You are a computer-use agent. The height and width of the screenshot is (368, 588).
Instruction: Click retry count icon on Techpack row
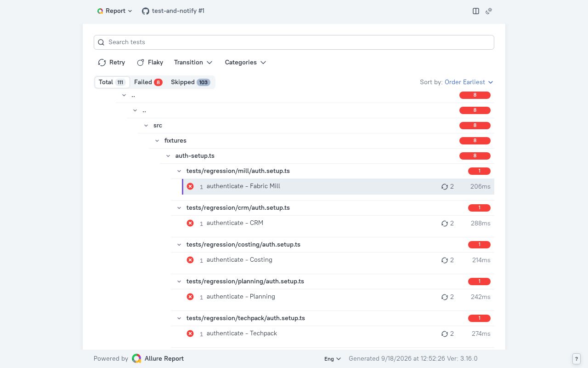pos(444,334)
